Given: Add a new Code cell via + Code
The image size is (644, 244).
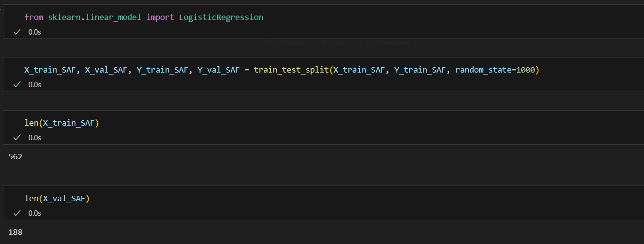Looking at the screenshot, I should (x=334, y=43).
